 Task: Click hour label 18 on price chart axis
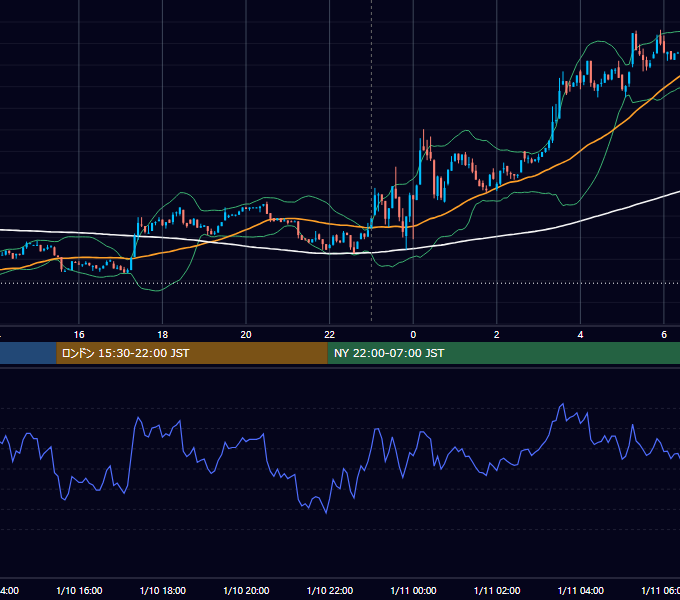coord(163,335)
